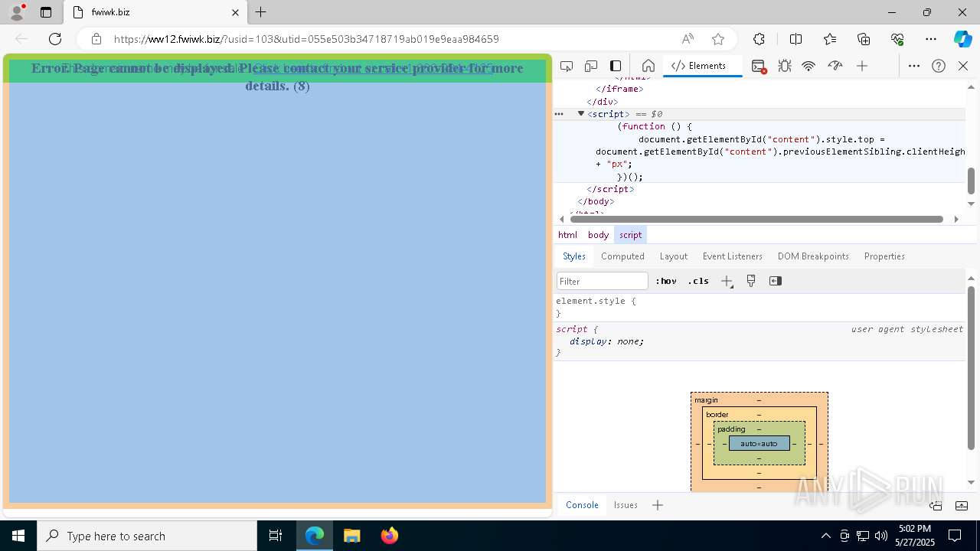Open the DevTools Welcome home tab
The image size is (980, 551).
tap(648, 66)
